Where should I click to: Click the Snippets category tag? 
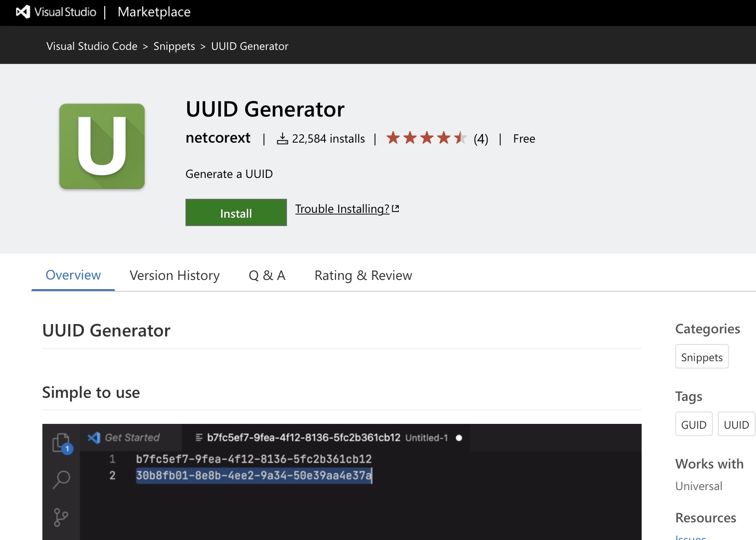coord(702,357)
